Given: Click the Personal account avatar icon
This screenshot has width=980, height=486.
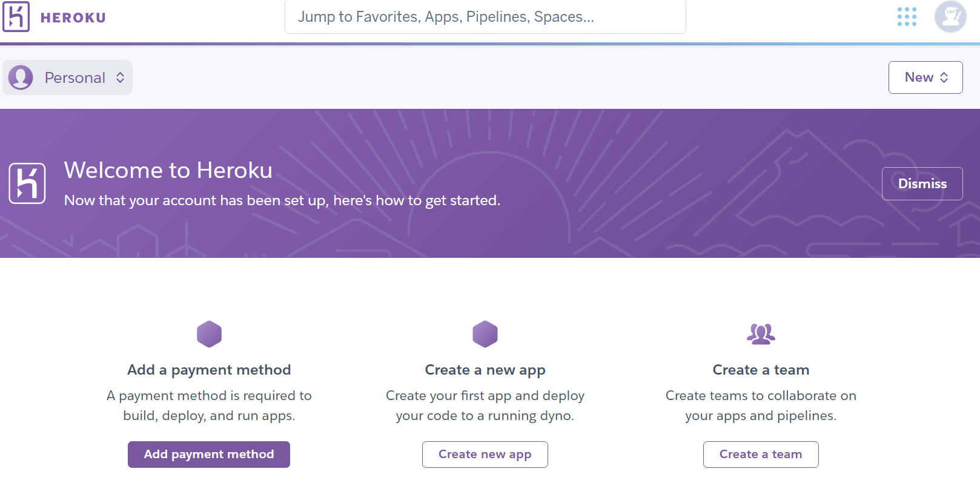Looking at the screenshot, I should [21, 77].
